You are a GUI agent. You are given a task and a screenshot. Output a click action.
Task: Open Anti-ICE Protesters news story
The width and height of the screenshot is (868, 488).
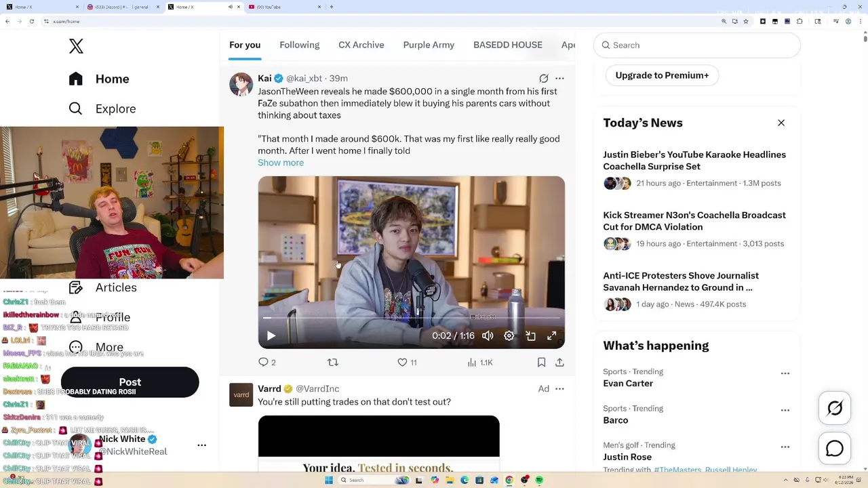681,281
